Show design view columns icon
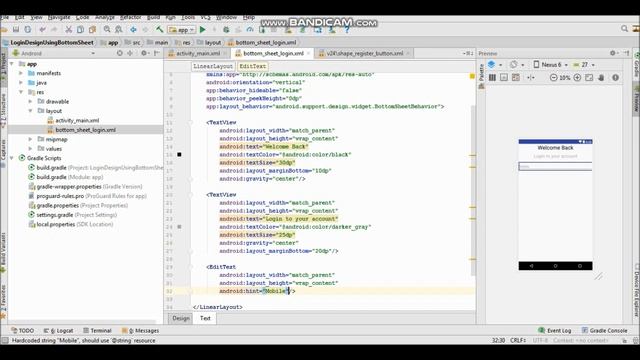Screen dimensions: 640x360 tap(492, 78)
